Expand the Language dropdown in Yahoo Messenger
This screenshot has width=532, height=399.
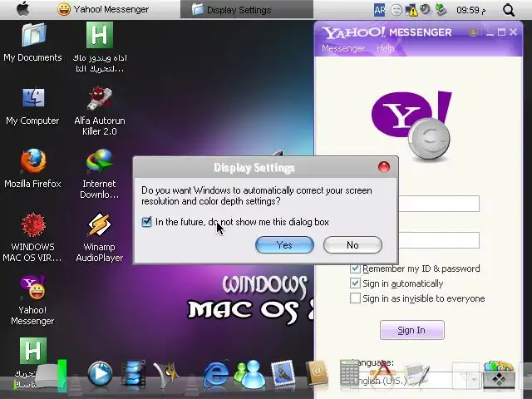[x=473, y=381]
